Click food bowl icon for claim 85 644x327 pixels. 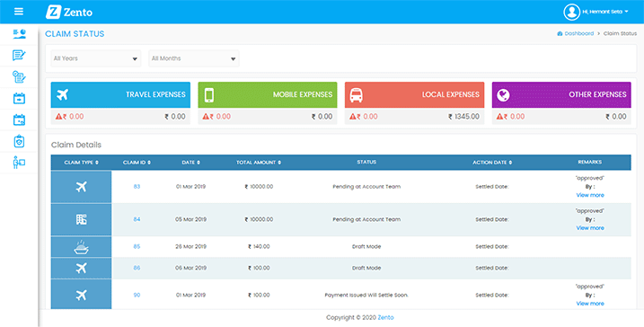pos(82,247)
